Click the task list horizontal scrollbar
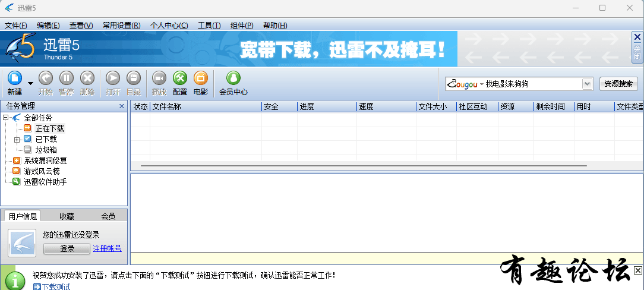The height and width of the screenshot is (290, 644). 364,166
